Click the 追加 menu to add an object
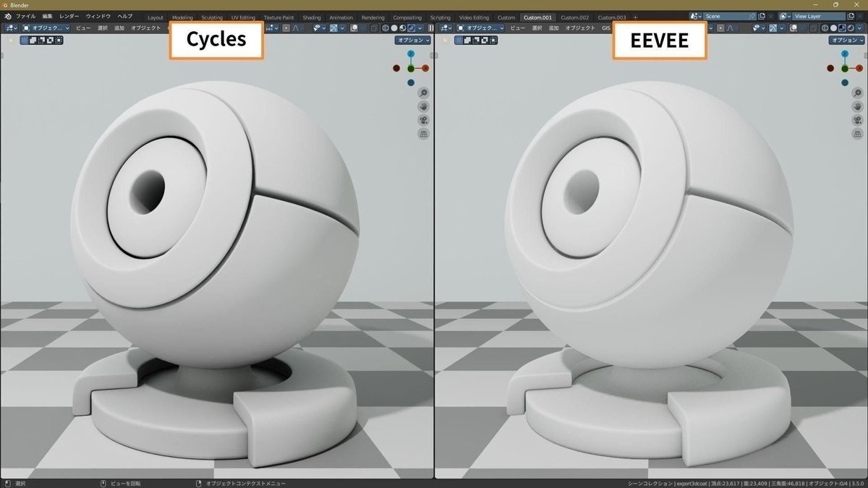This screenshot has height=488, width=868. click(119, 27)
